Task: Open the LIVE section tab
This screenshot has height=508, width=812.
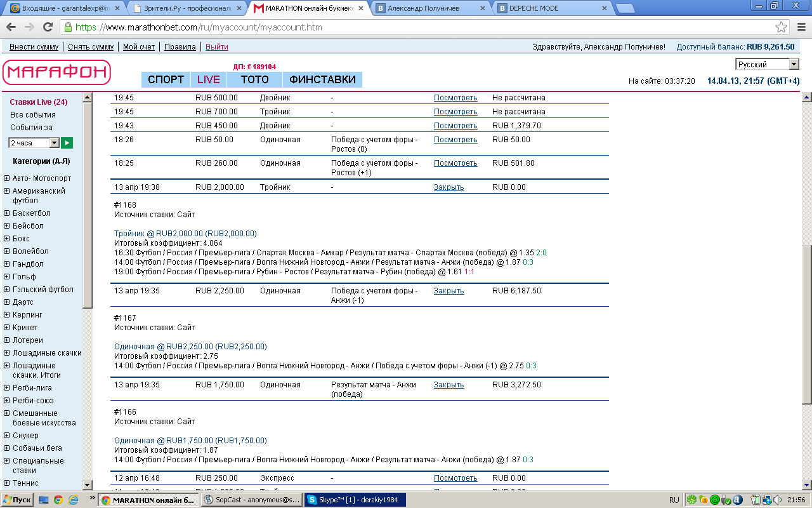Action: [208, 79]
